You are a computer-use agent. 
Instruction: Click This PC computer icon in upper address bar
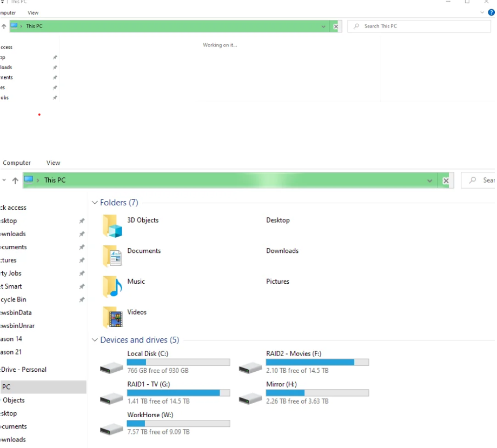click(14, 26)
